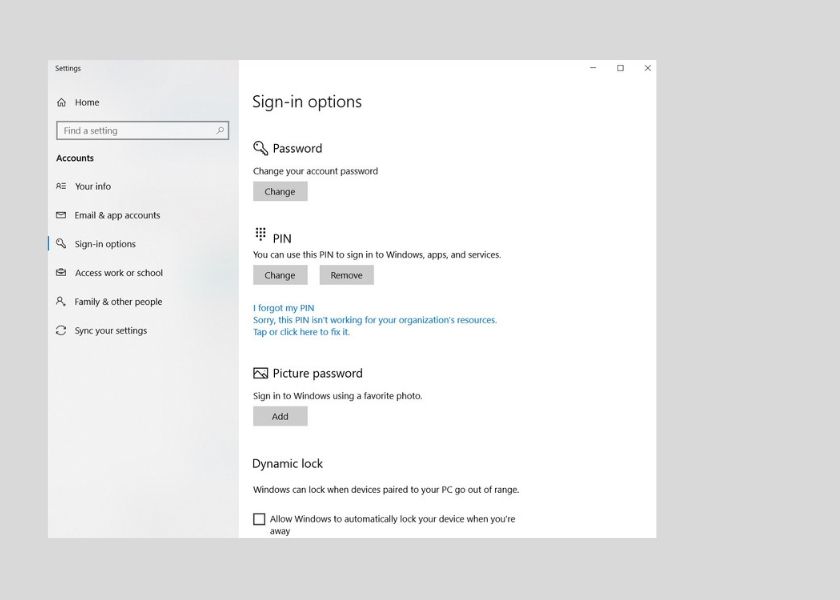The image size is (840, 600).
Task: Add a picture password
Action: click(280, 416)
